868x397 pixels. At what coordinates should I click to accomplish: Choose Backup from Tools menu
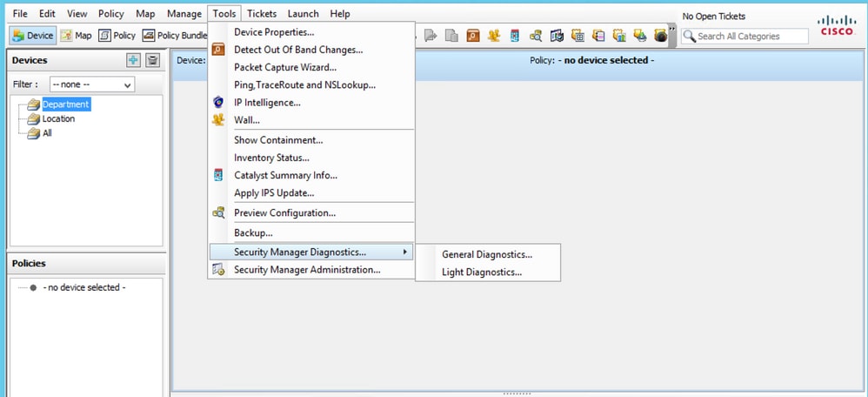311,232
